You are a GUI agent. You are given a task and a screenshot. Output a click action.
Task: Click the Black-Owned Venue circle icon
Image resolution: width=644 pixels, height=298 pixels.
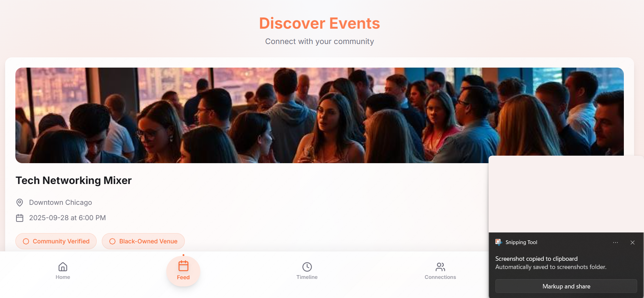[112, 241]
